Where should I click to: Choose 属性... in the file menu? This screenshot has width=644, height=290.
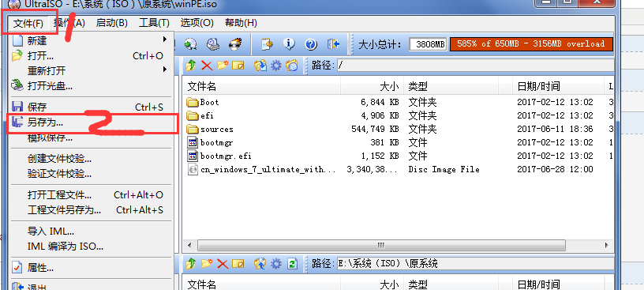coord(91,268)
